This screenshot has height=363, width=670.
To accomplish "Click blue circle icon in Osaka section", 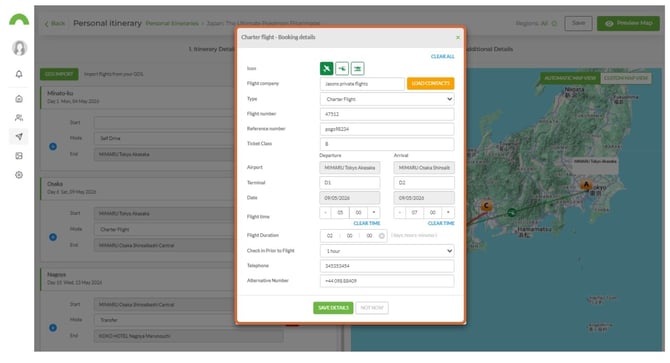I will coord(53,237).
